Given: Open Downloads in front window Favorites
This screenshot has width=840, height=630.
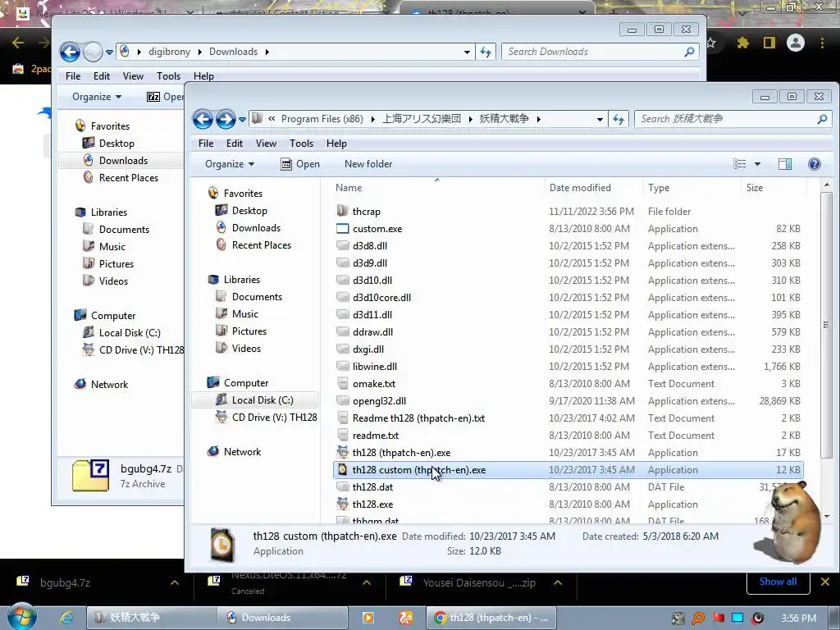Looking at the screenshot, I should click(x=256, y=228).
